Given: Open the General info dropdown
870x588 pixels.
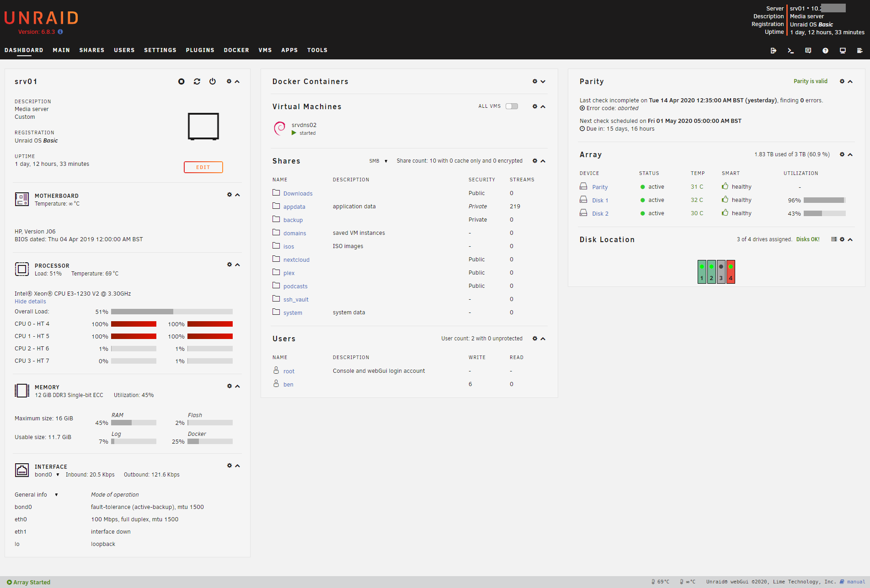Looking at the screenshot, I should coord(36,495).
